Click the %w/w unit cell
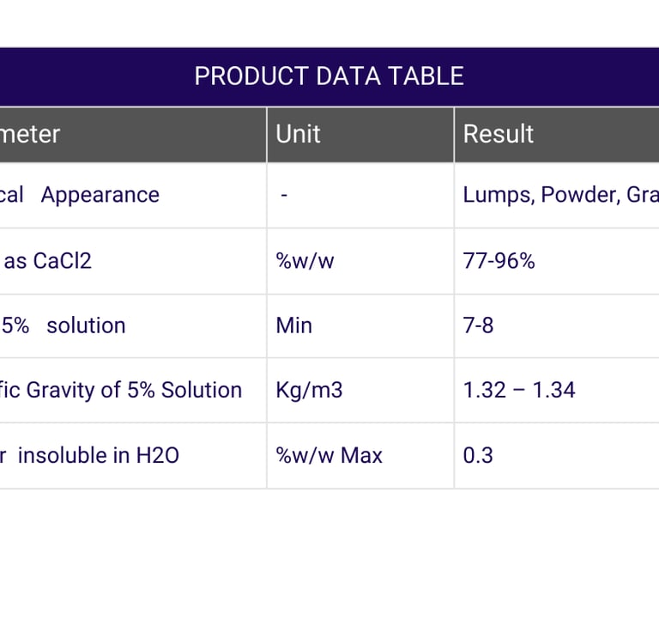 tap(305, 260)
